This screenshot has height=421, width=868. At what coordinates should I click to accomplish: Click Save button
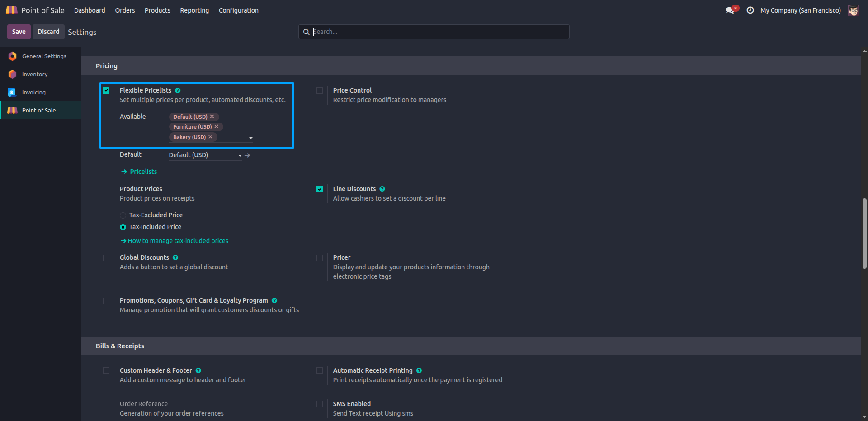[x=19, y=32]
